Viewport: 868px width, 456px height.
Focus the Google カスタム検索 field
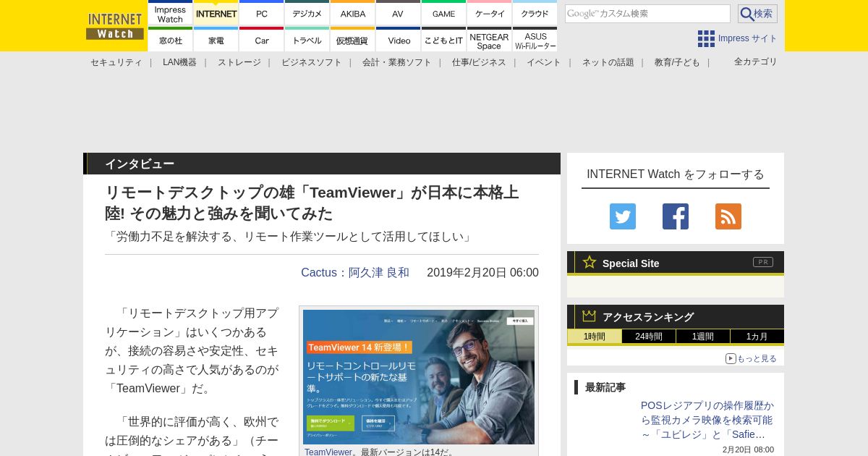[x=647, y=14]
